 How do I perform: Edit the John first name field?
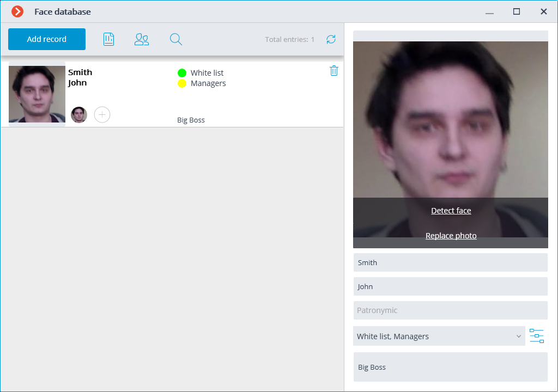[451, 286]
